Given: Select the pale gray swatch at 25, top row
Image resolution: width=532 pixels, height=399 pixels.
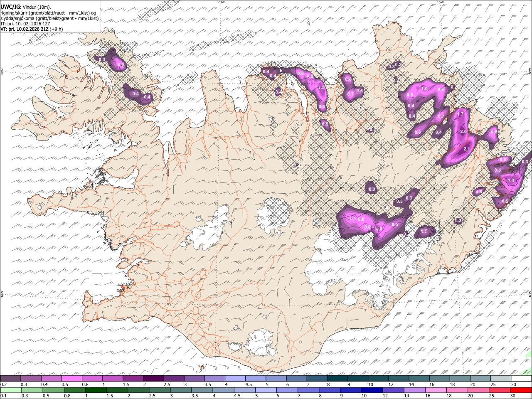Looking at the screenshot, I should point(501,379).
